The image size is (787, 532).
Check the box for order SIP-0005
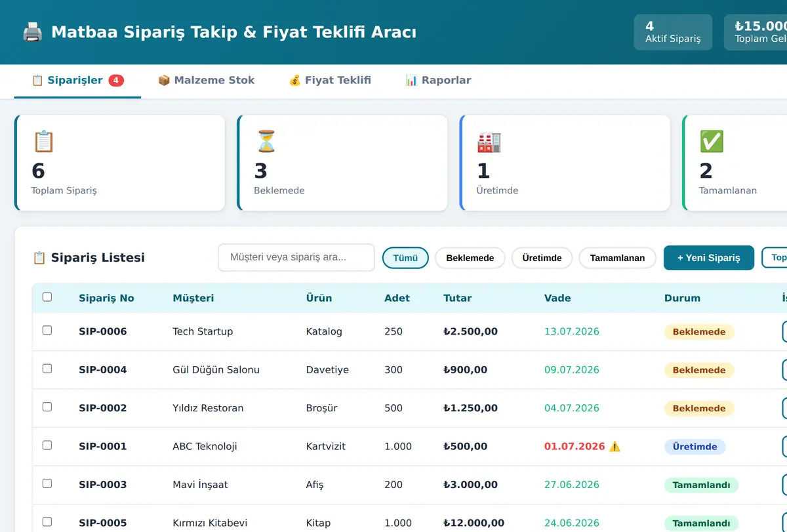(47, 522)
